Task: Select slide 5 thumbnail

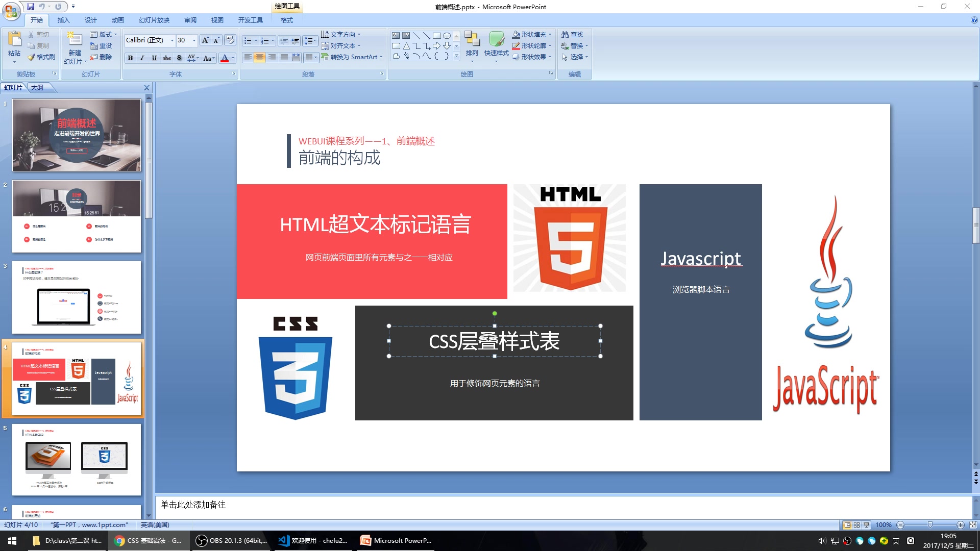Action: (77, 460)
